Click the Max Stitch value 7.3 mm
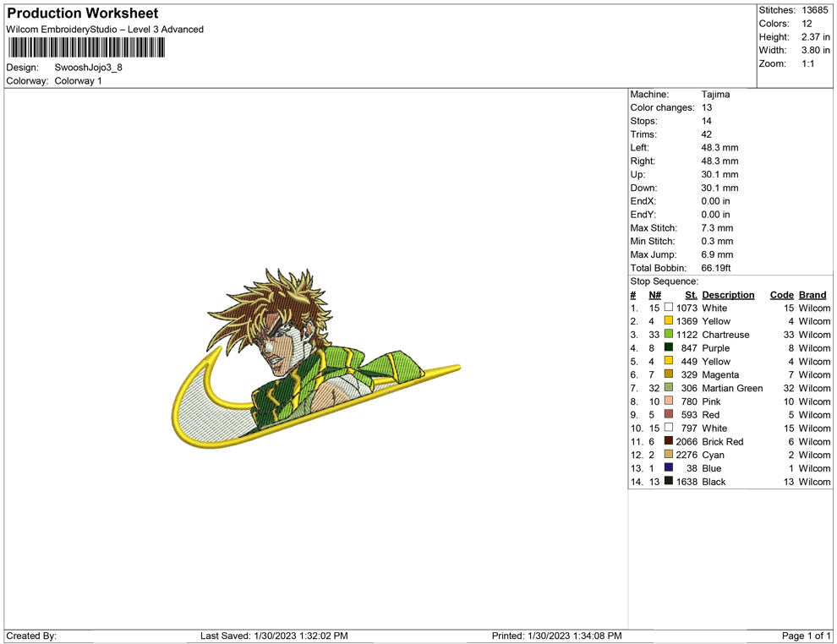This screenshot has width=837, height=644. pyautogui.click(x=717, y=228)
